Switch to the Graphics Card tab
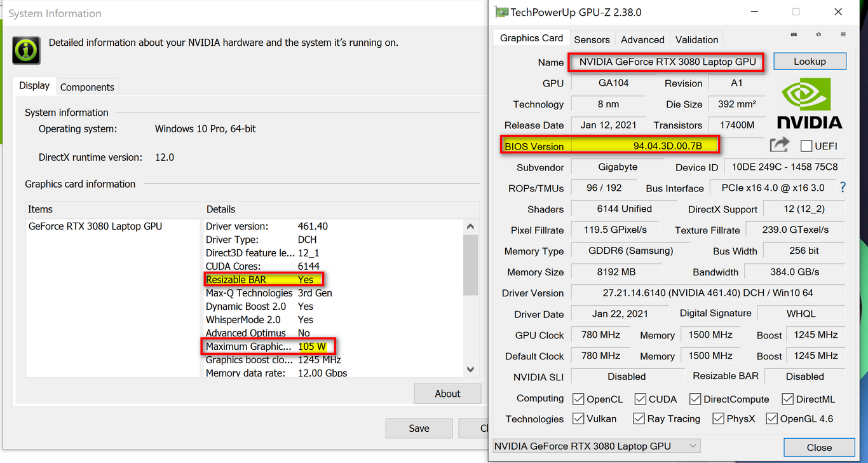 pyautogui.click(x=531, y=38)
